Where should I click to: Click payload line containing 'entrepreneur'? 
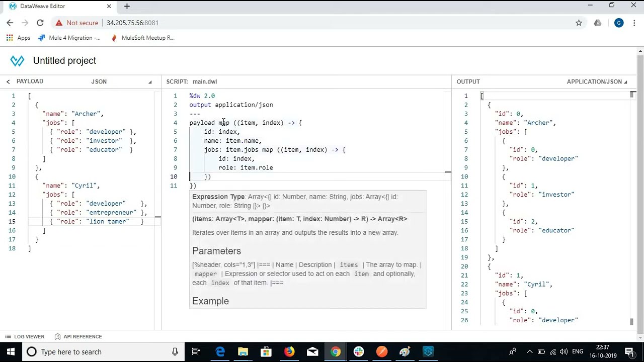pyautogui.click(x=98, y=213)
